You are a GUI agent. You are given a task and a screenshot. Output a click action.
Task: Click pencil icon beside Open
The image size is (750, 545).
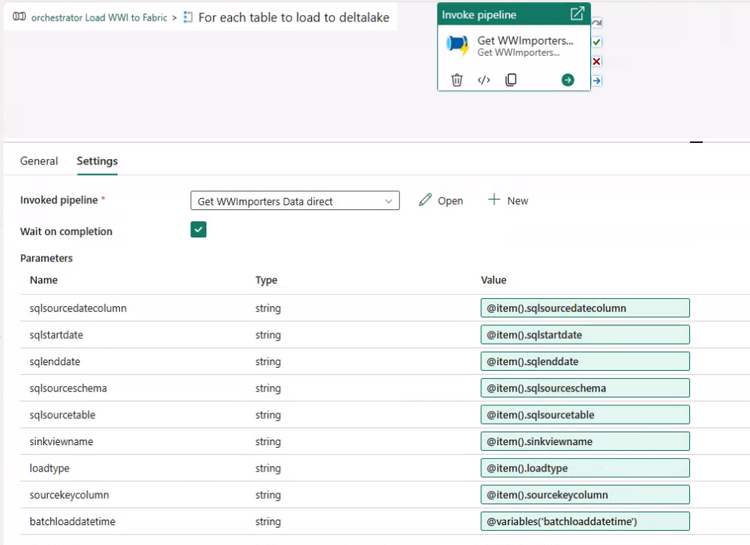tap(425, 200)
